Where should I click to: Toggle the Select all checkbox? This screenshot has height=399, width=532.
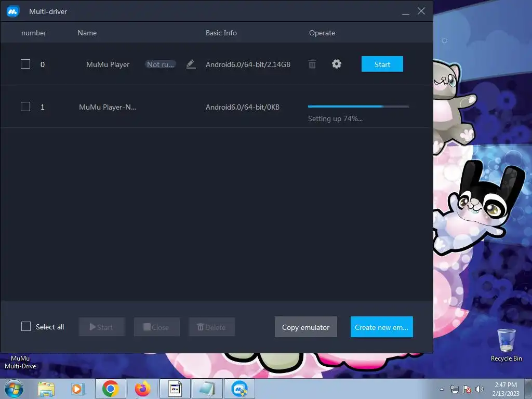[26, 327]
